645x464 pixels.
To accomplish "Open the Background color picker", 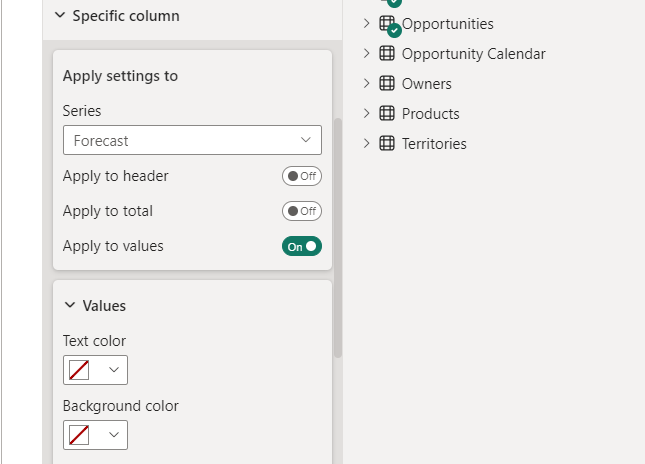I will 95,435.
